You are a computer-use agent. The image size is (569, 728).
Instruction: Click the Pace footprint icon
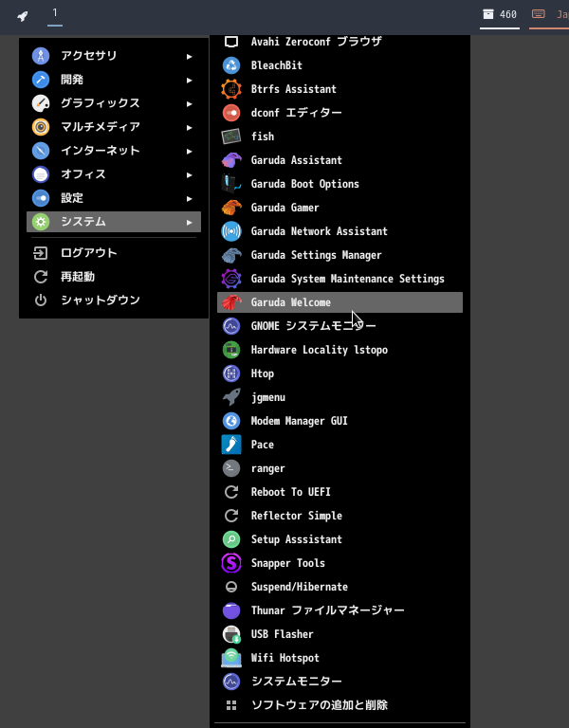(231, 445)
